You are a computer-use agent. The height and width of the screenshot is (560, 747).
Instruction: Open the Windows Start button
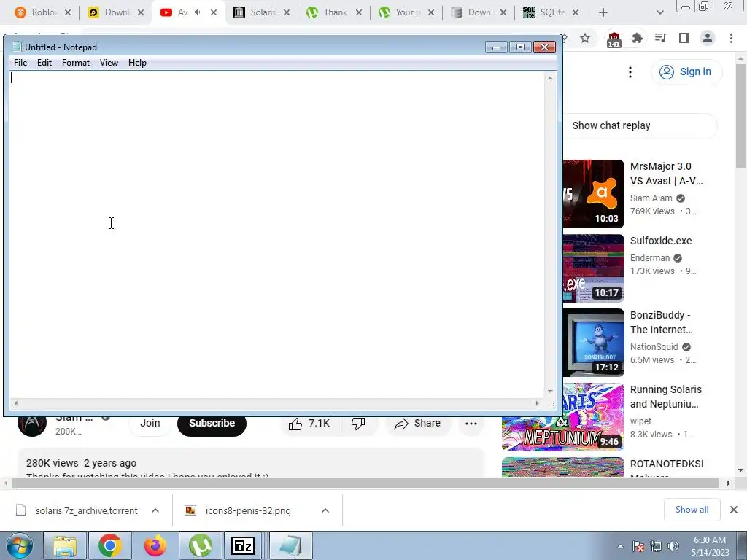click(x=20, y=545)
